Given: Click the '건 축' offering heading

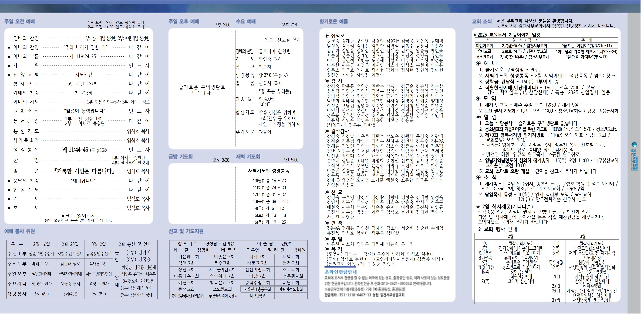Looking at the screenshot, I should (336, 223).
